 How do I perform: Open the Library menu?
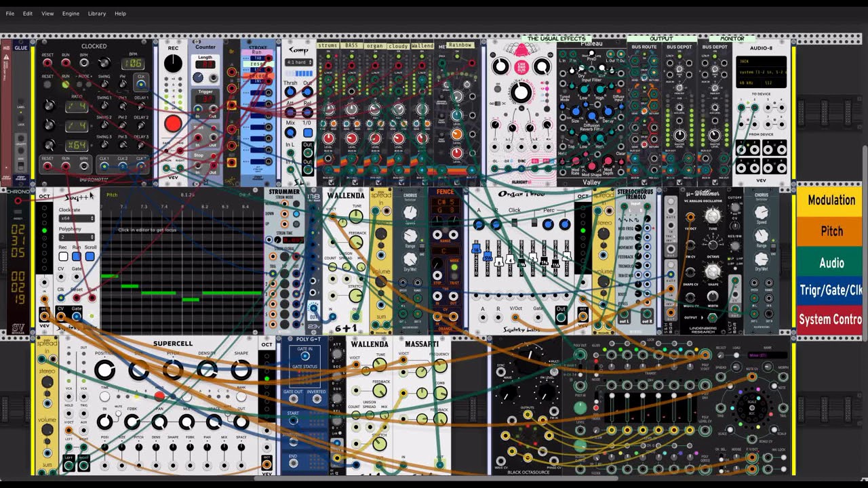(97, 14)
